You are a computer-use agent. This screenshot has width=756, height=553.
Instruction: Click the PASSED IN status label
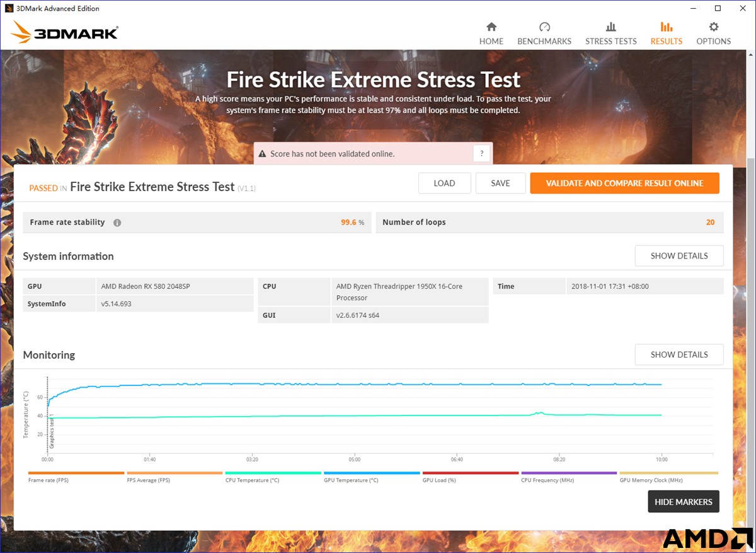48,188
